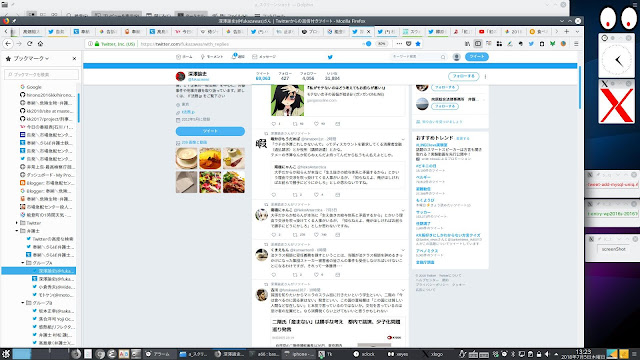The height and width of the screenshot is (360, 640).
Task: Open more options dots beside フォローする
Action: click(485, 76)
